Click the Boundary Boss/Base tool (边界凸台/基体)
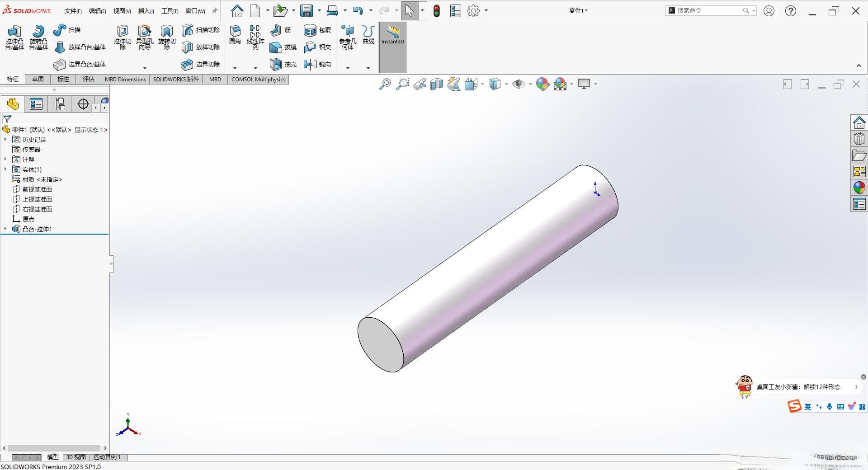 click(80, 64)
